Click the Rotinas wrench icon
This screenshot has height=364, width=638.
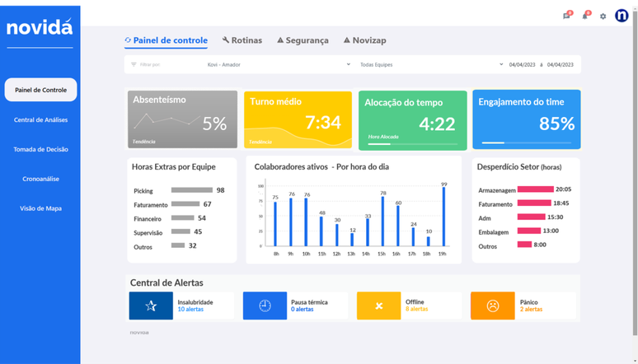[226, 40]
